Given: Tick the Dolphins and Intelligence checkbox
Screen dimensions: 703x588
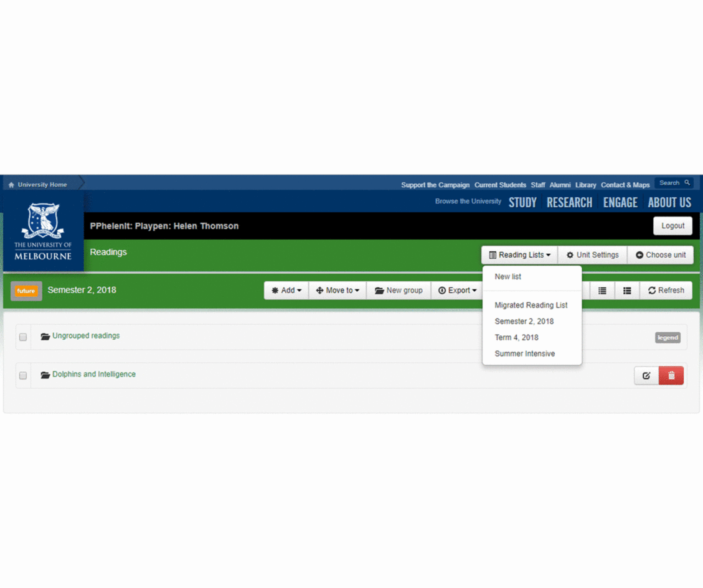Looking at the screenshot, I should pyautogui.click(x=23, y=376).
